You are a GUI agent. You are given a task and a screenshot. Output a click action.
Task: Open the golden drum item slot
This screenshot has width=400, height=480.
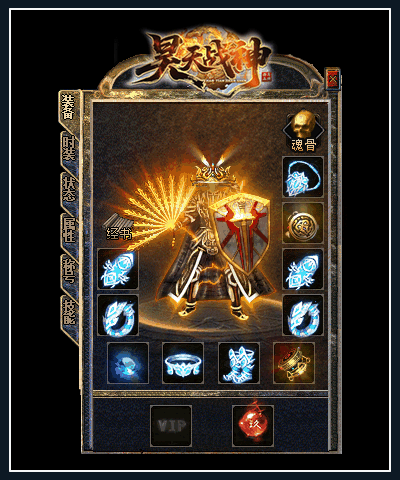coord(294,363)
